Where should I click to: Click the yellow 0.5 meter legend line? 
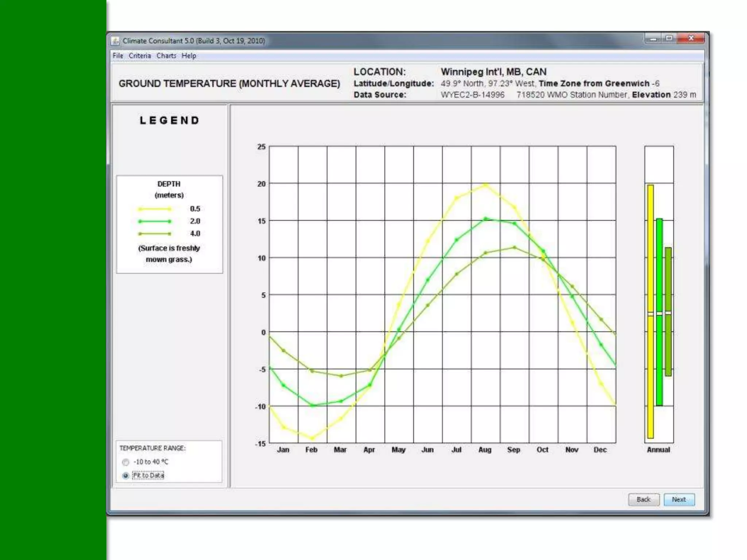154,209
